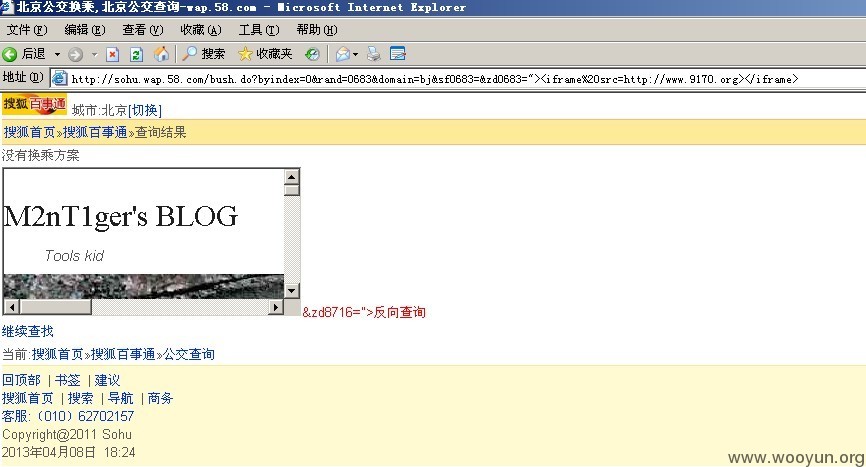Screen dimensions: 866x467
Task: Click the Edit page icon
Action: point(398,54)
